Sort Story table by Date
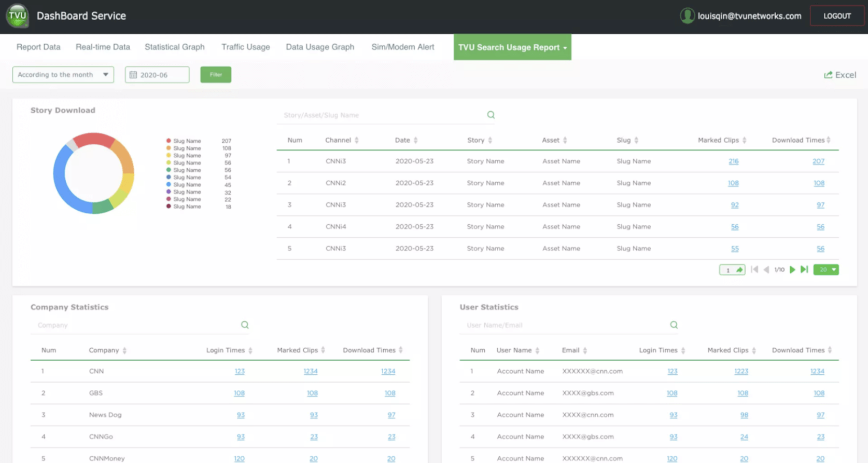 click(x=415, y=140)
